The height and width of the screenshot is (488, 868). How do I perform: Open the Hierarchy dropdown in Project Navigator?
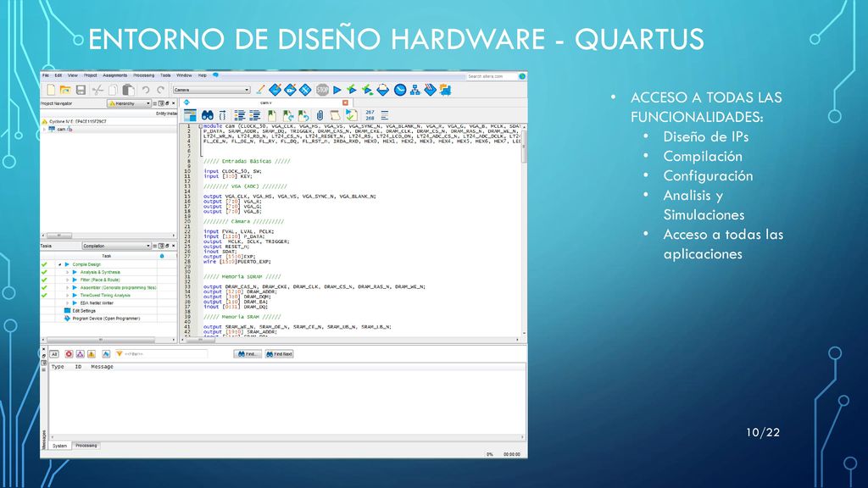pyautogui.click(x=129, y=103)
